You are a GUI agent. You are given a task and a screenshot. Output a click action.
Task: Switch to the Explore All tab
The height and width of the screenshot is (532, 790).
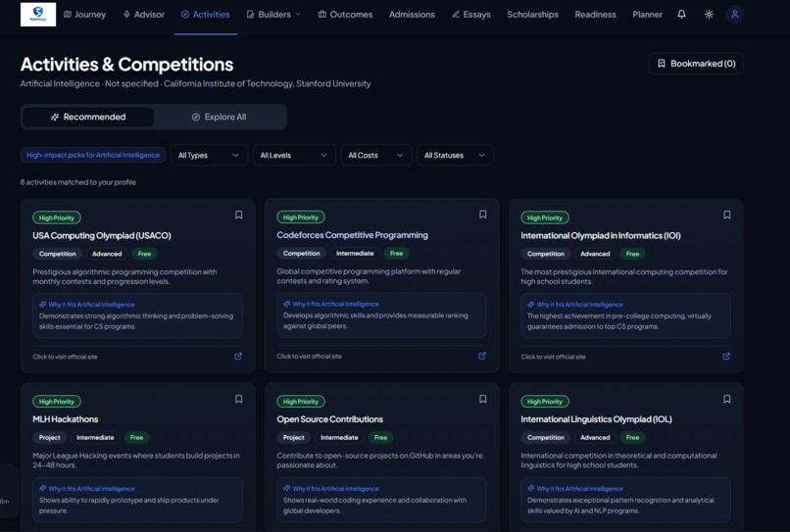click(x=220, y=117)
